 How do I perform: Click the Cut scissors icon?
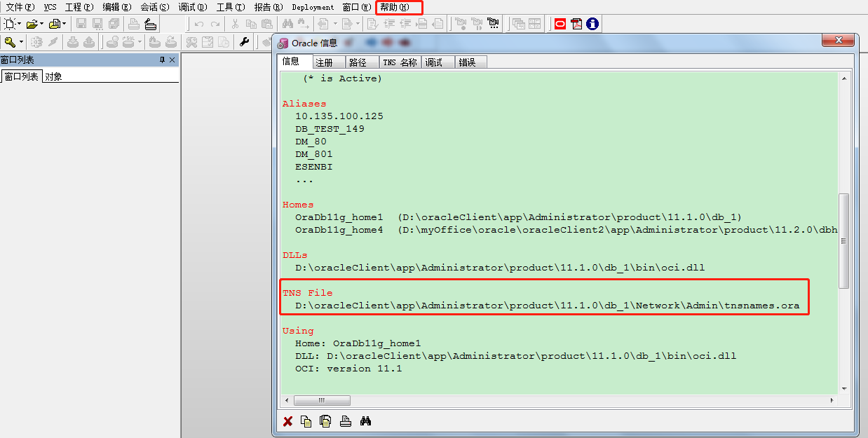[x=236, y=24]
